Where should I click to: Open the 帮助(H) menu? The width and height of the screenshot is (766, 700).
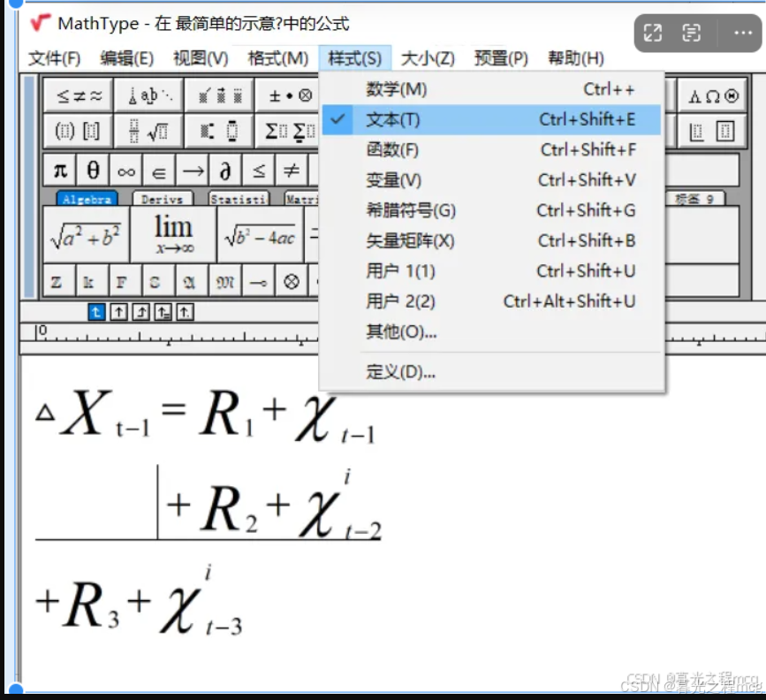pyautogui.click(x=576, y=58)
